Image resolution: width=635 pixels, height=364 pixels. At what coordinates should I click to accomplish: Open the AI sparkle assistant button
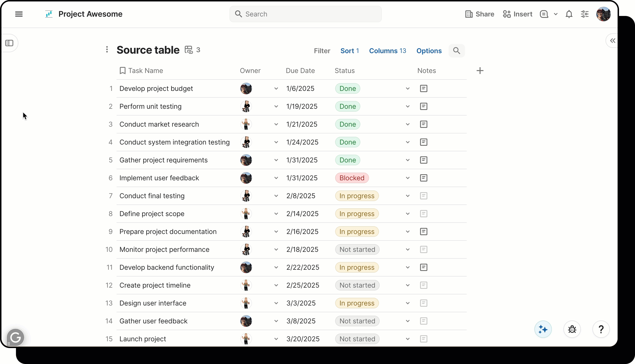pos(543,329)
